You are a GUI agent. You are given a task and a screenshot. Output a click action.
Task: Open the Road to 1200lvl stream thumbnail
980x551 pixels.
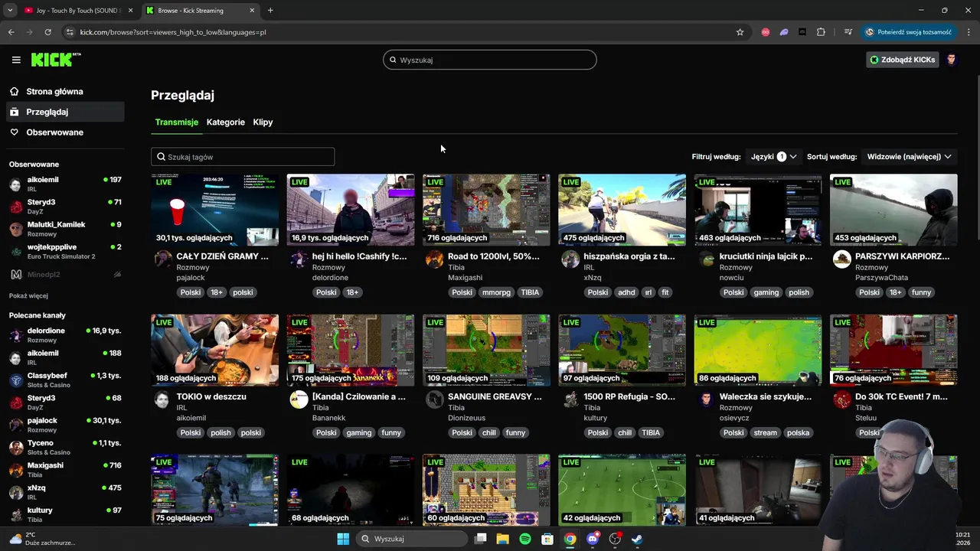pos(486,210)
